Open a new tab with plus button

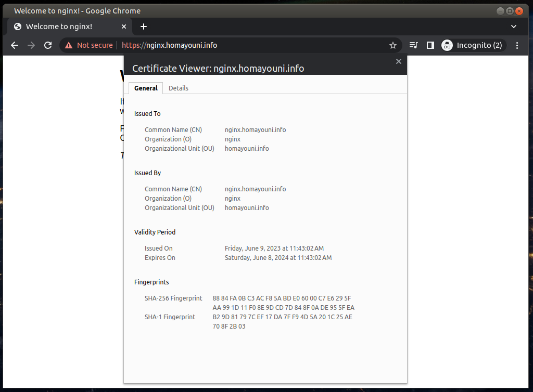(144, 27)
